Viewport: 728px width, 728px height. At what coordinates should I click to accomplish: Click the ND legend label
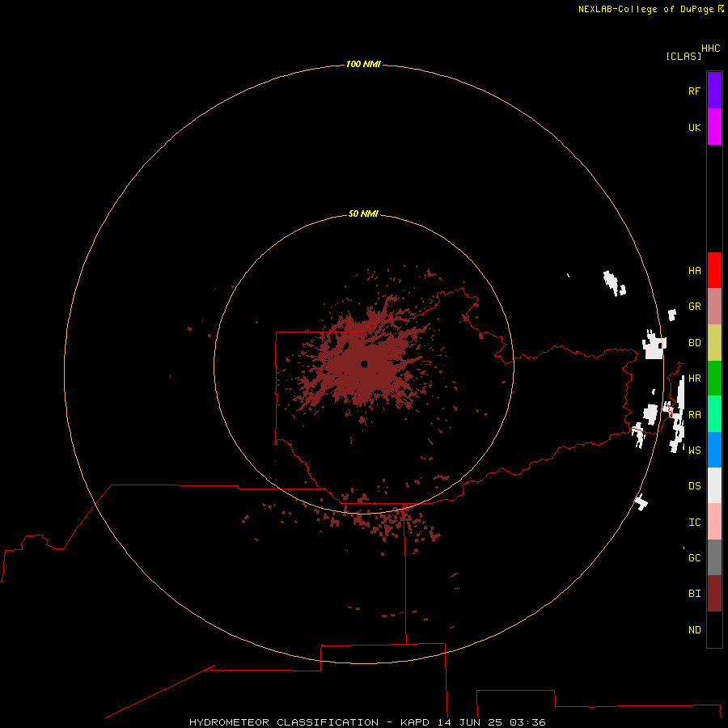click(x=694, y=630)
